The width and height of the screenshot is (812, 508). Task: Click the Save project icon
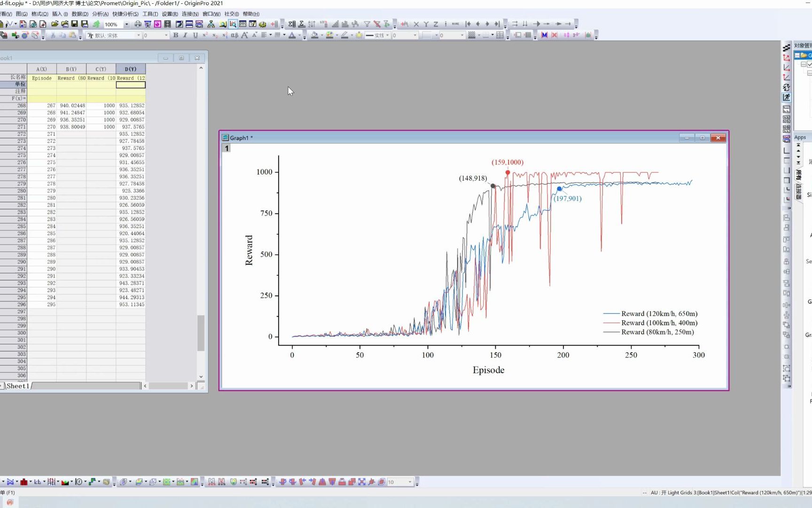coord(74,24)
